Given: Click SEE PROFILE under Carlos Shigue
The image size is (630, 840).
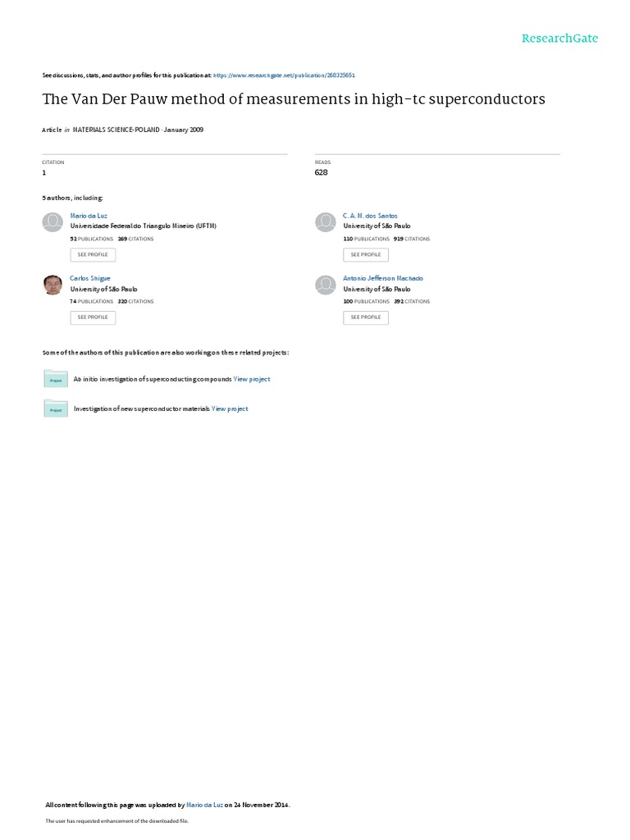Looking at the screenshot, I should click(93, 317).
